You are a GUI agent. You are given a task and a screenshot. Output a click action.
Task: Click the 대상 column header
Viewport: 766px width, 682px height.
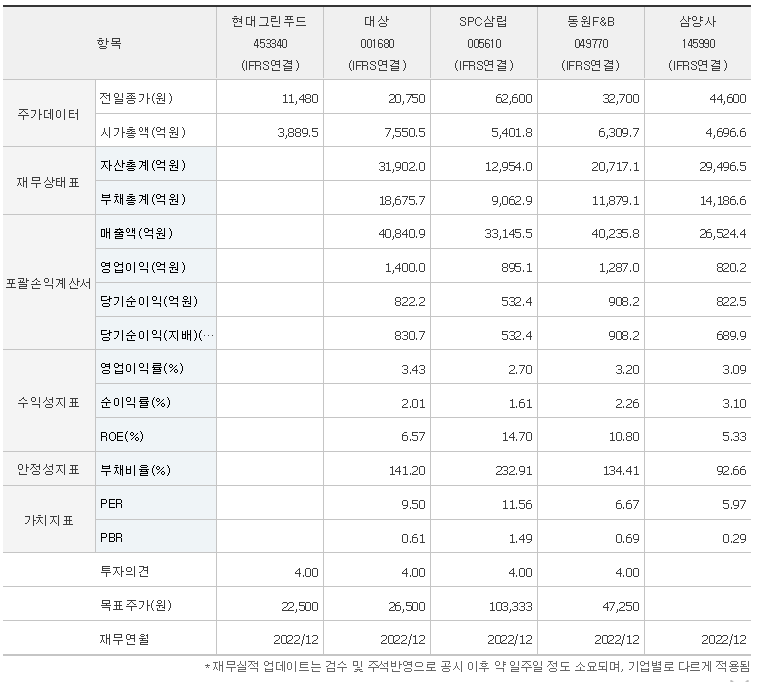[377, 43]
